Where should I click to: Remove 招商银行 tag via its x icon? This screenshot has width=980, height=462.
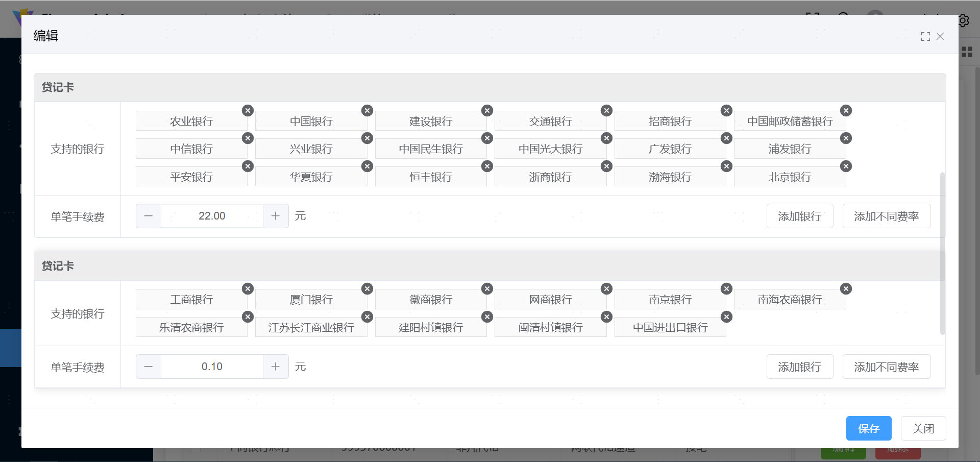726,111
